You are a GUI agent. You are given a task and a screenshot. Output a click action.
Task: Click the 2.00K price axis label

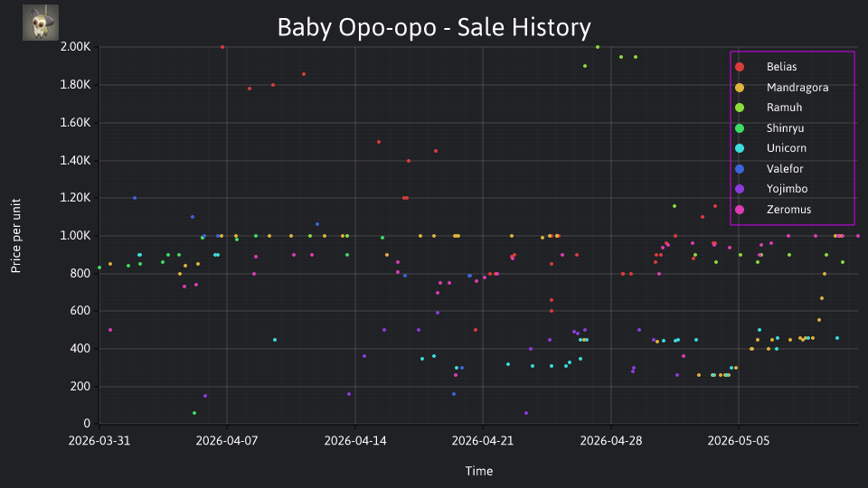click(x=75, y=46)
